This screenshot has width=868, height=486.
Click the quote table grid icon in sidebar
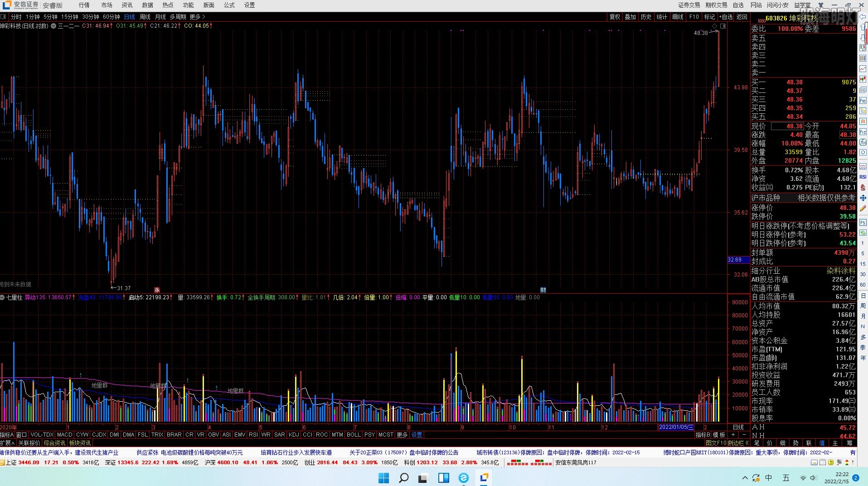point(863,58)
